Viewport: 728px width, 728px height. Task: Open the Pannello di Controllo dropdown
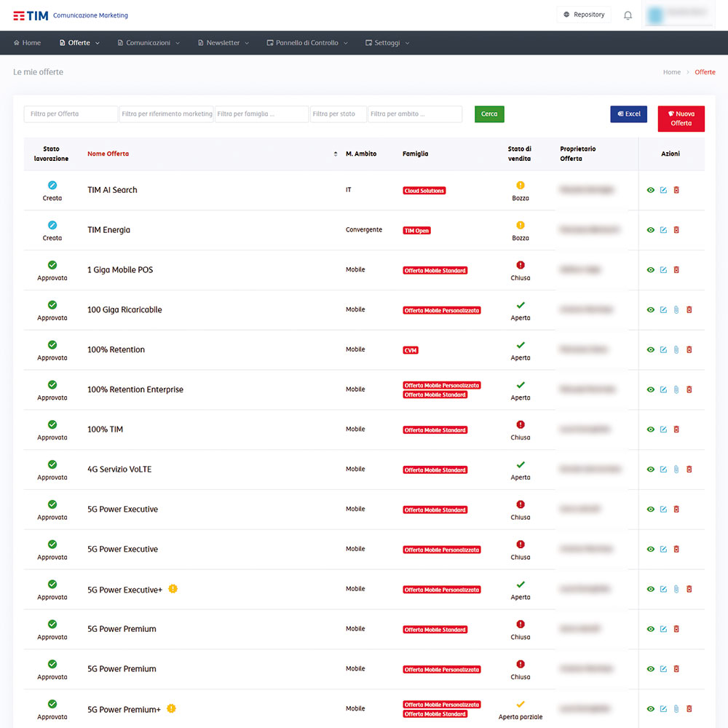pos(307,43)
